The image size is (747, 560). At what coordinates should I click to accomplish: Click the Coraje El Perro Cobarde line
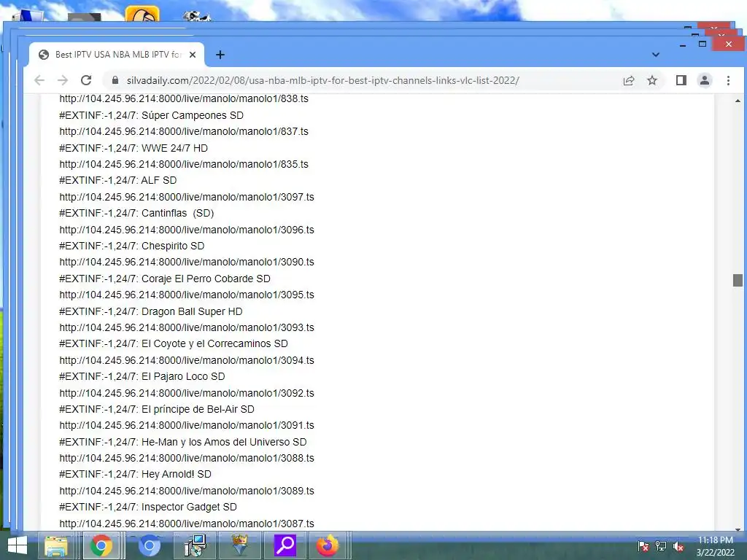click(x=165, y=279)
